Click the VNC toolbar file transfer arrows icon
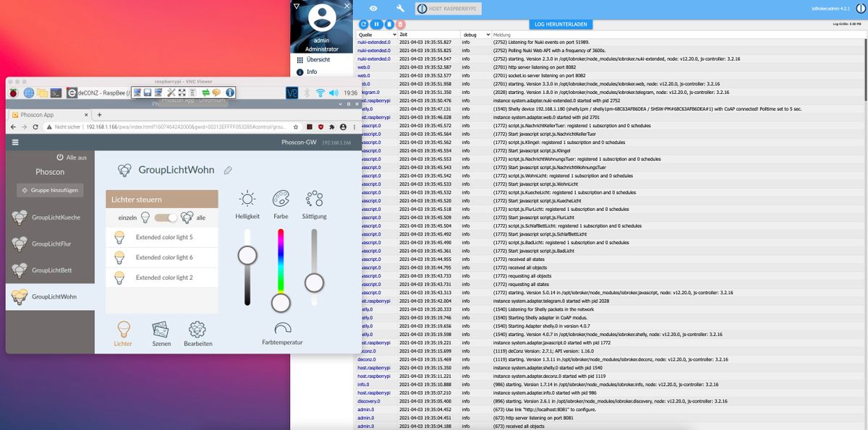This screenshot has width=868, height=430. pyautogui.click(x=205, y=93)
